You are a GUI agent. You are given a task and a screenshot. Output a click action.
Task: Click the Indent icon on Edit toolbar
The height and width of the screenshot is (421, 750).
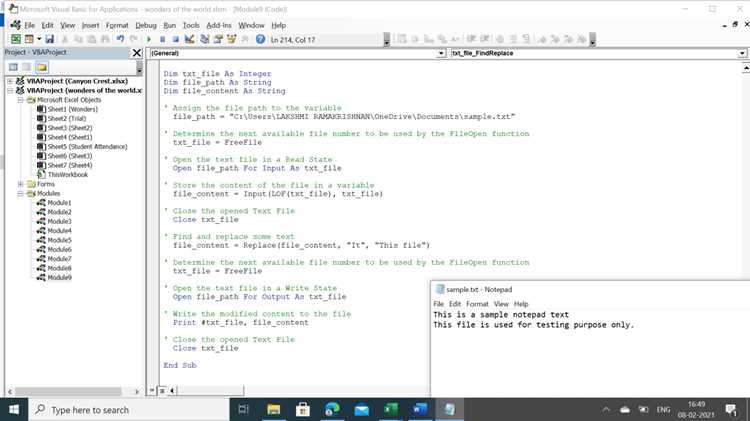pos(471,39)
